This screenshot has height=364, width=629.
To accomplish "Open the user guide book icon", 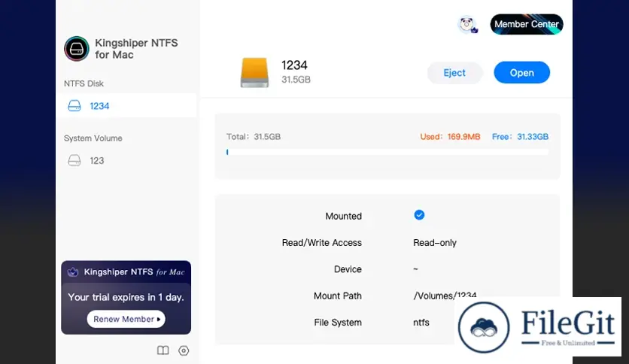I will [x=163, y=350].
